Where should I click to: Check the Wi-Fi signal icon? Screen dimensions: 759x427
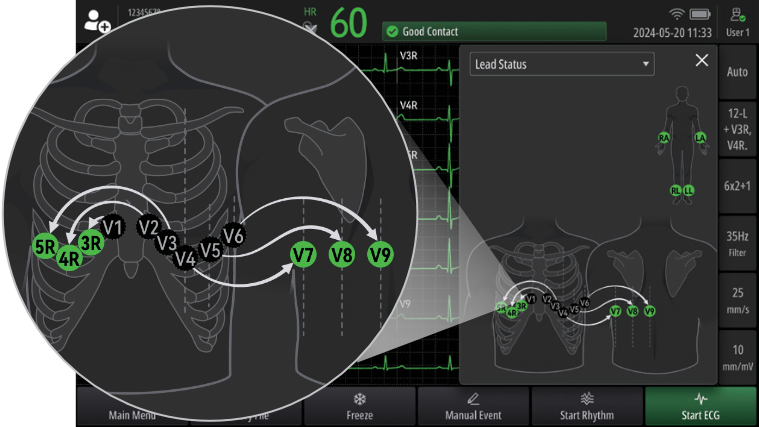point(676,14)
